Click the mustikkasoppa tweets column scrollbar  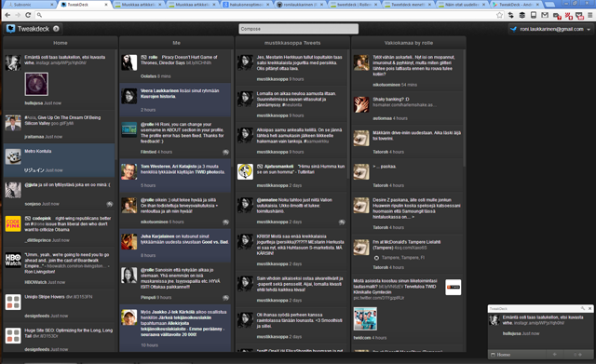tap(347, 114)
